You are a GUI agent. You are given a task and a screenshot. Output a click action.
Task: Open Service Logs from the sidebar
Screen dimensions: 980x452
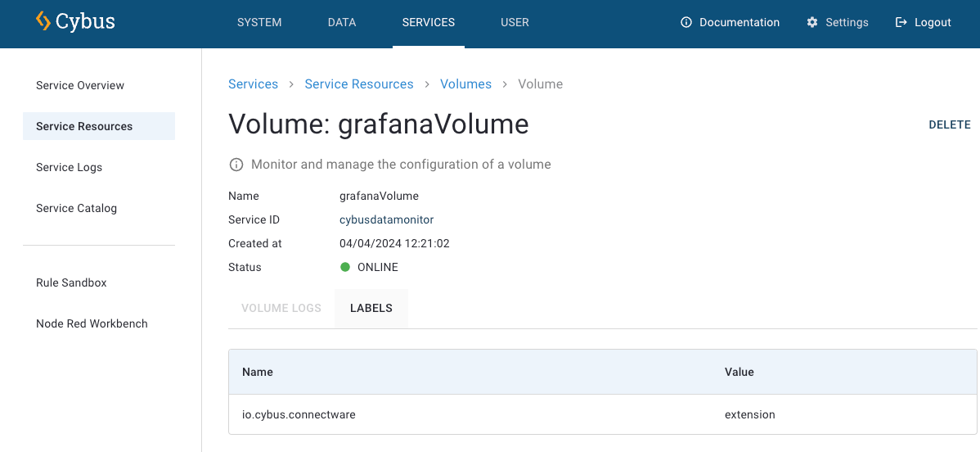pyautogui.click(x=70, y=167)
